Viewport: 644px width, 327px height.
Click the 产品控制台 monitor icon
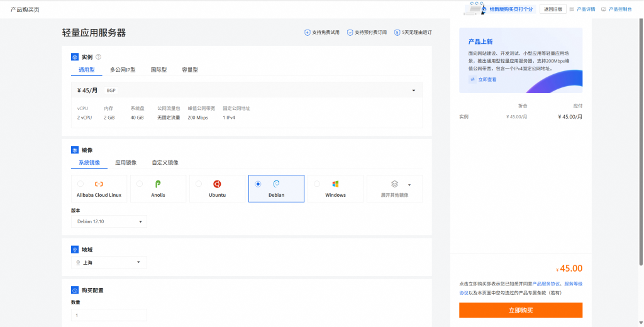[x=604, y=9]
